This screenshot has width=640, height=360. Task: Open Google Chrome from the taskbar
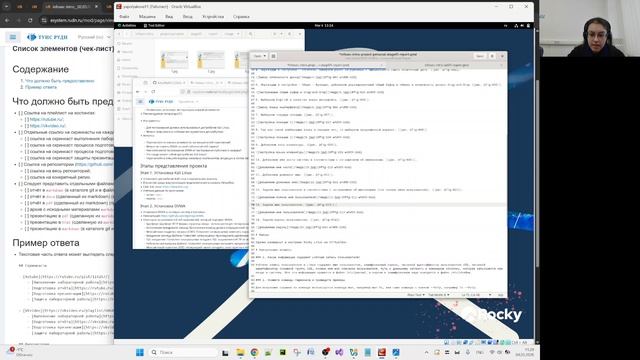point(254,352)
